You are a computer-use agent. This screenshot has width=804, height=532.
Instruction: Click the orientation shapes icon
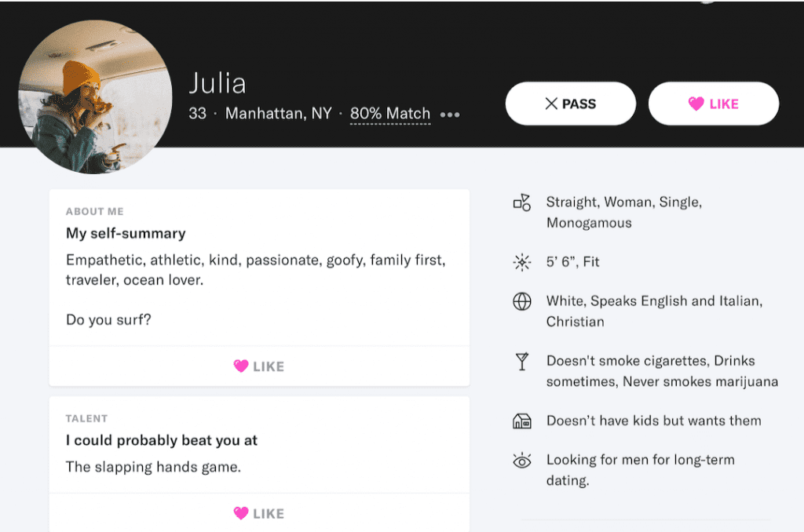point(522,203)
